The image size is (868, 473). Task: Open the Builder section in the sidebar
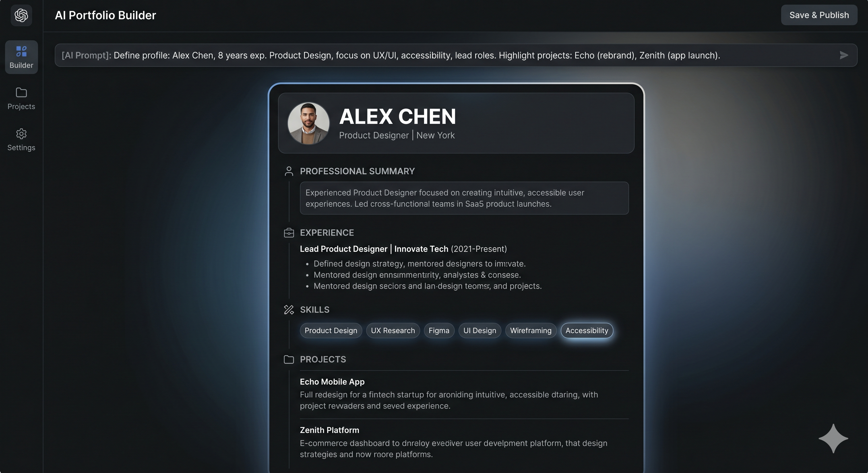(x=21, y=57)
